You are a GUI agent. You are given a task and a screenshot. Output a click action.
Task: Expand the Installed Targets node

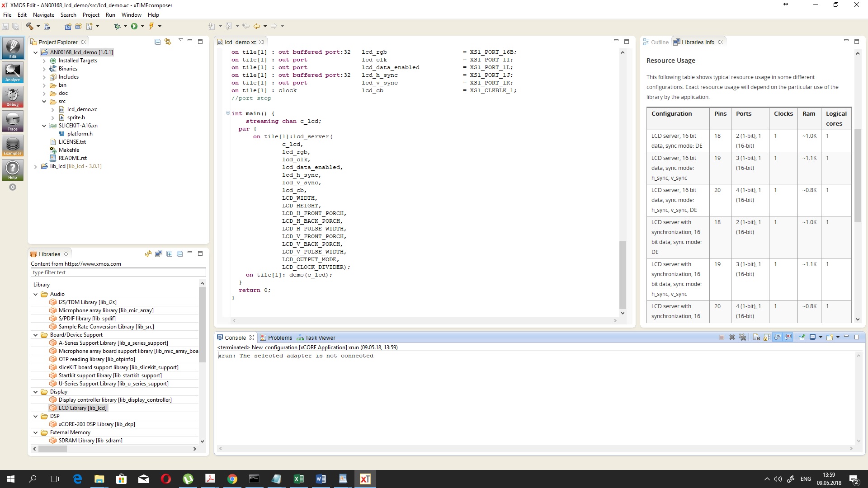[44, 61]
